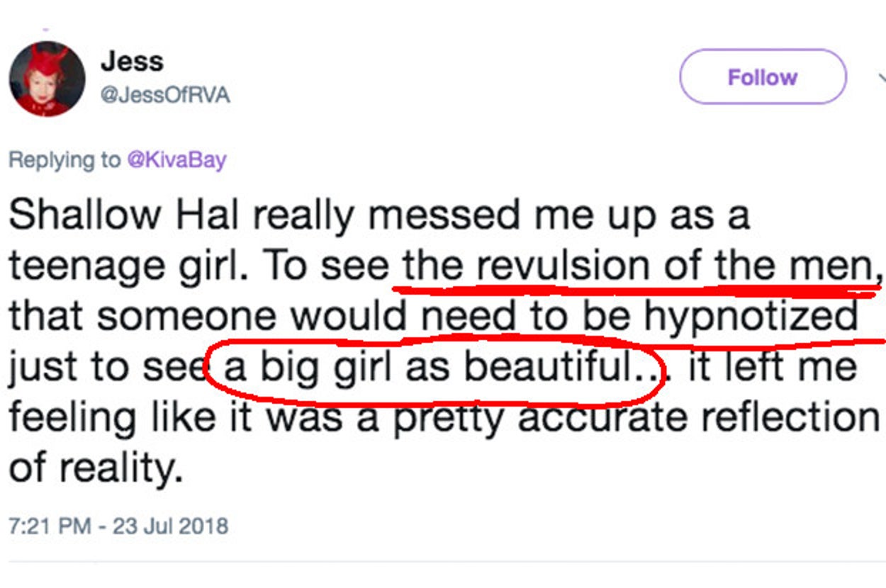This screenshot has height=588, width=886.
Task: Click the words "it left me" after the circle
Action: click(773, 368)
